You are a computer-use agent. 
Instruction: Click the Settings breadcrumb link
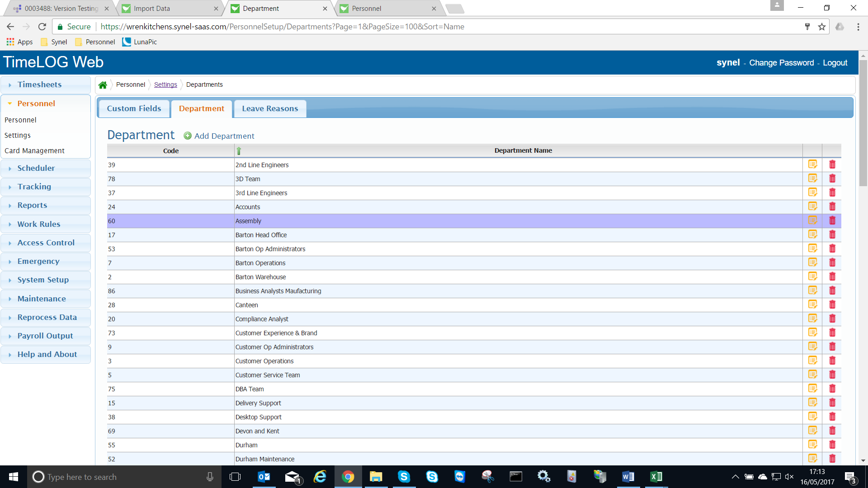pyautogui.click(x=165, y=84)
